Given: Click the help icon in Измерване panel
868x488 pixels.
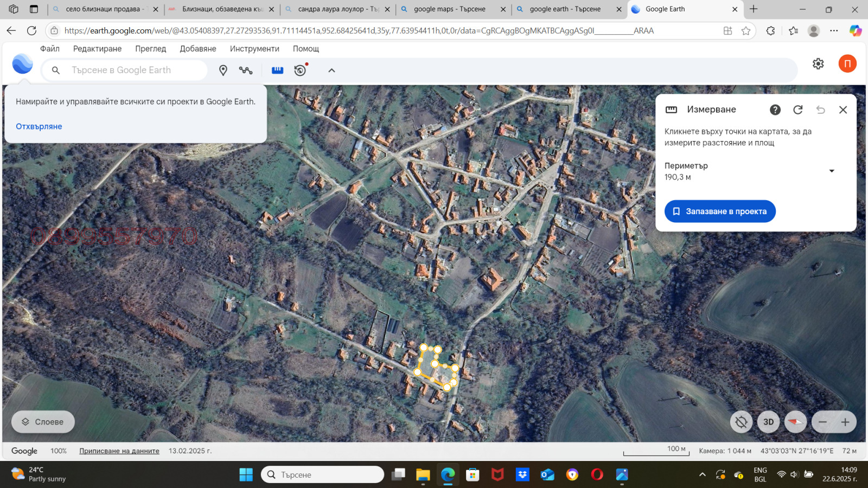Looking at the screenshot, I should [x=775, y=110].
